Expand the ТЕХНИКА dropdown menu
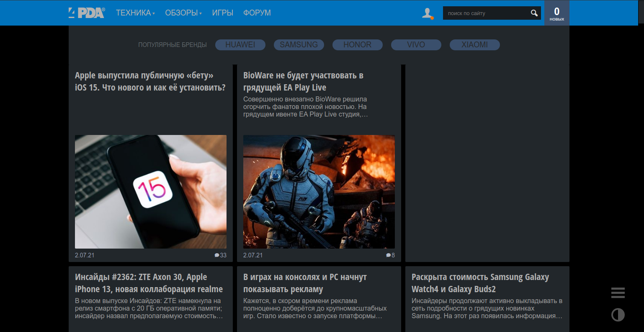Image resolution: width=644 pixels, height=332 pixels. point(136,13)
